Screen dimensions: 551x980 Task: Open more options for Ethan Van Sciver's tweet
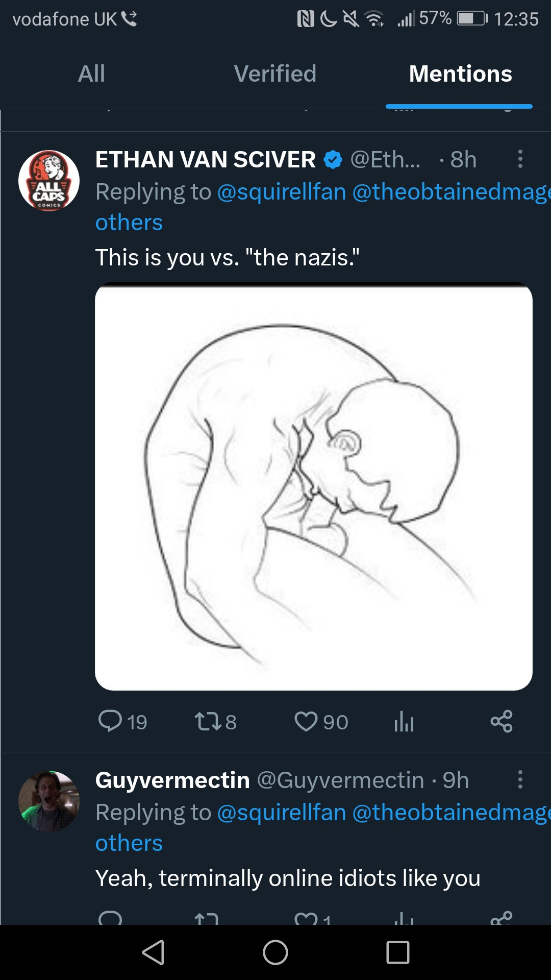point(520,159)
